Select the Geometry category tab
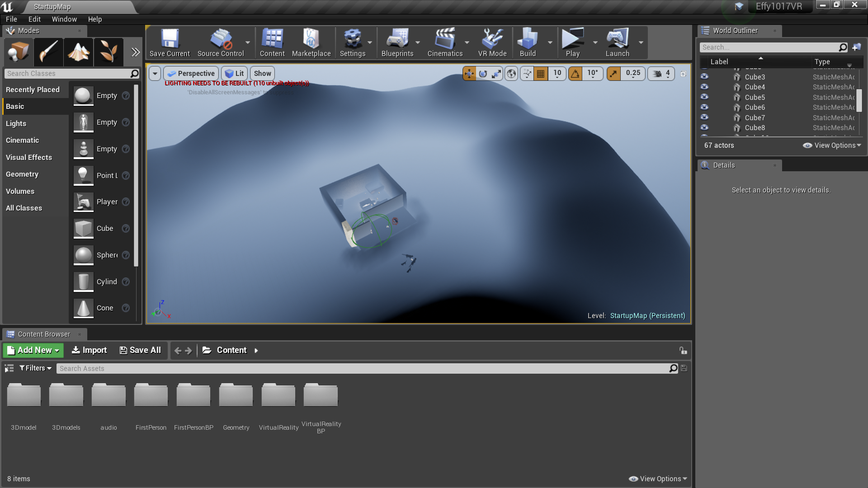Screen dimensions: 868x488 pos(22,174)
